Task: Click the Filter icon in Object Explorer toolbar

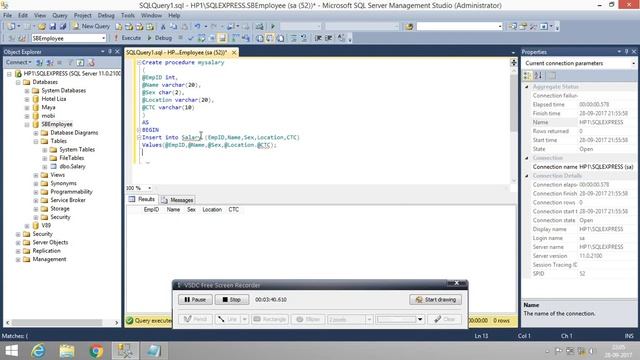Action: [x=70, y=62]
